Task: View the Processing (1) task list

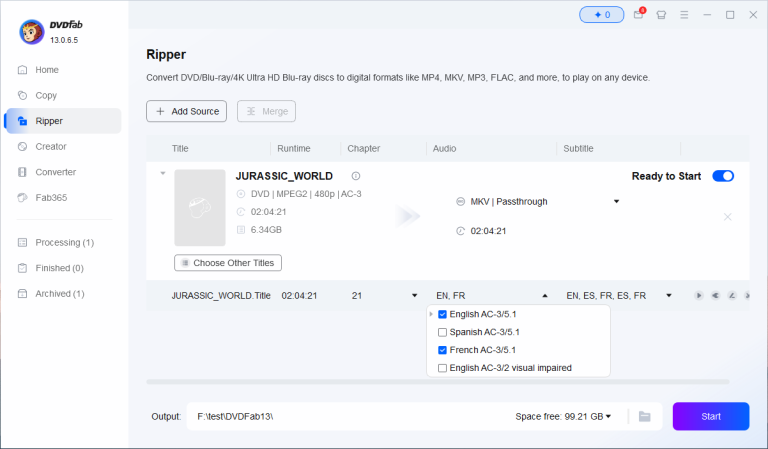Action: pyautogui.click(x=63, y=242)
